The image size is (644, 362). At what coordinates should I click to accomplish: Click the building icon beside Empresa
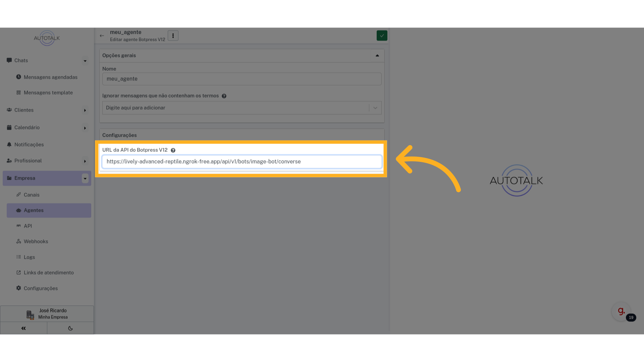pos(9,178)
